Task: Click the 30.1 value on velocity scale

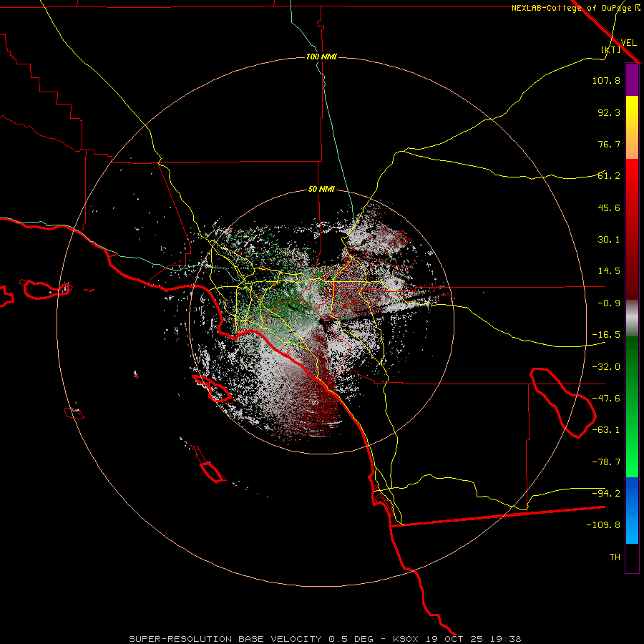Action: click(609, 240)
